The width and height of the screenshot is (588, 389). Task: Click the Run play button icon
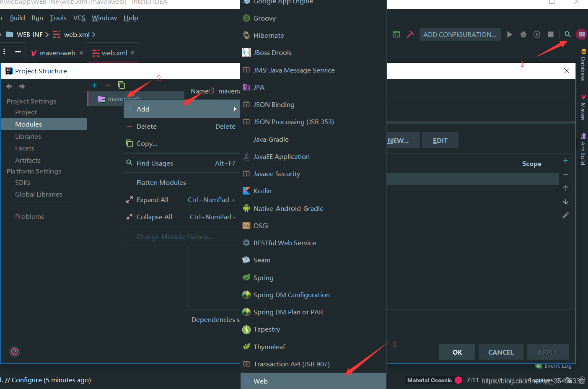[x=510, y=34]
